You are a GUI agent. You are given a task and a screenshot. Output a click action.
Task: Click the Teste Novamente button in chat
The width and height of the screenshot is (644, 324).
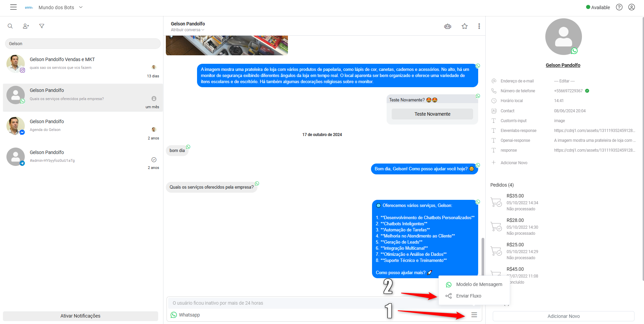pos(432,114)
